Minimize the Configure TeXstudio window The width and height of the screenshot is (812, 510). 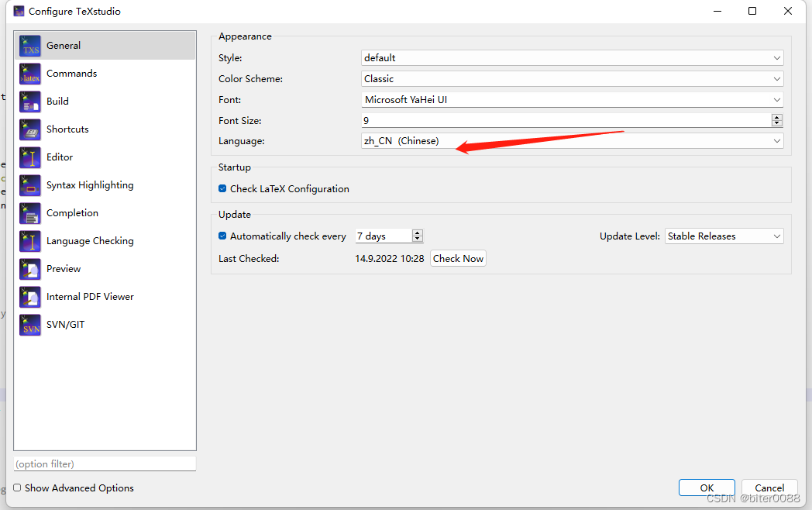pos(717,11)
